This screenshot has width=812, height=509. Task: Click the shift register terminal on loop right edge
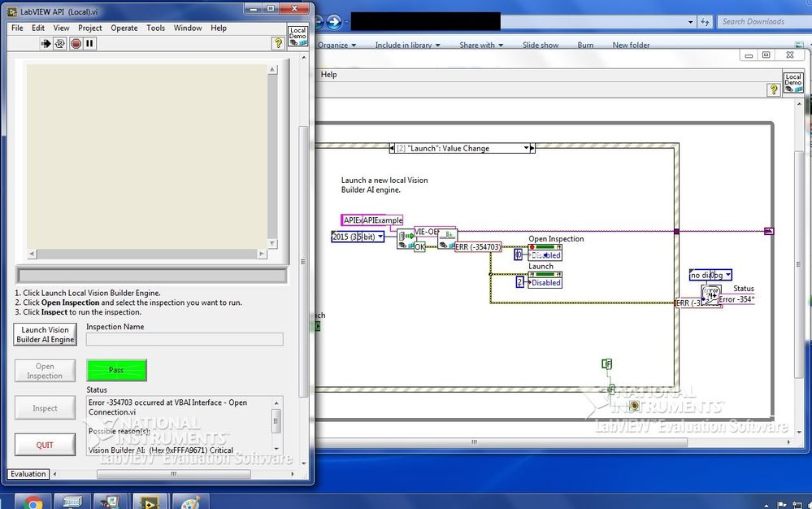[769, 231]
